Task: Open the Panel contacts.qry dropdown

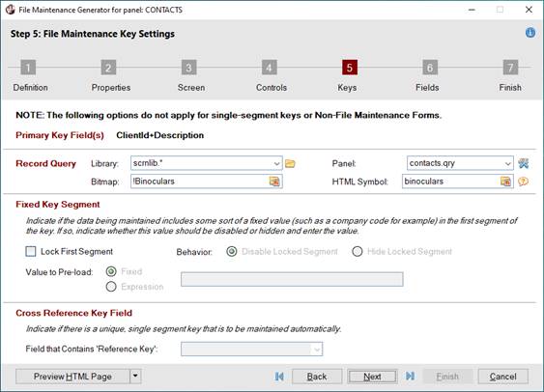Action: 507,163
